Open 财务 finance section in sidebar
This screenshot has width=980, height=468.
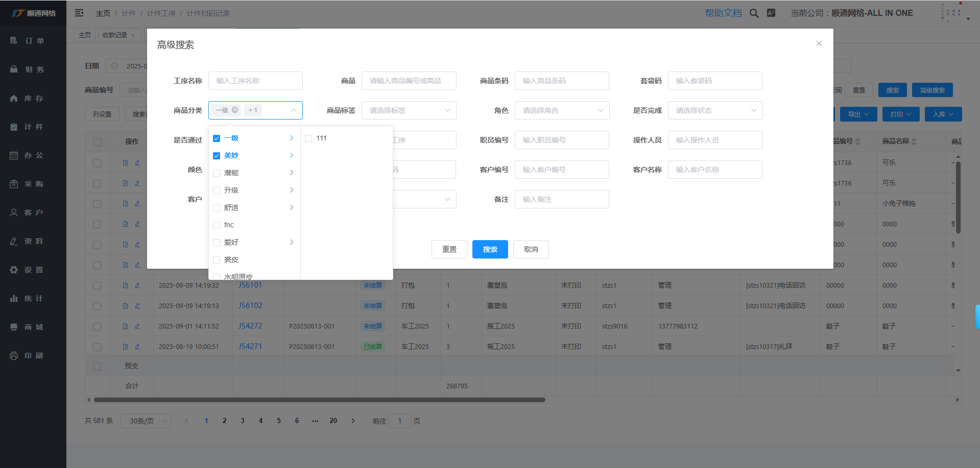33,69
